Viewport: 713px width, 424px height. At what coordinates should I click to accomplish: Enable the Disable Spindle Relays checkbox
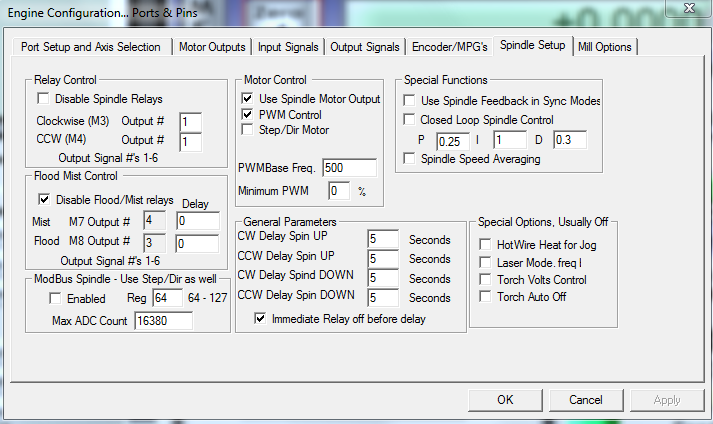(x=43, y=99)
